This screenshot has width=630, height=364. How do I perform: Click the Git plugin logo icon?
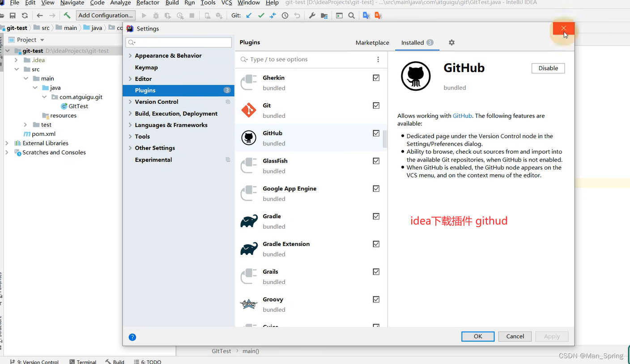[x=249, y=110]
